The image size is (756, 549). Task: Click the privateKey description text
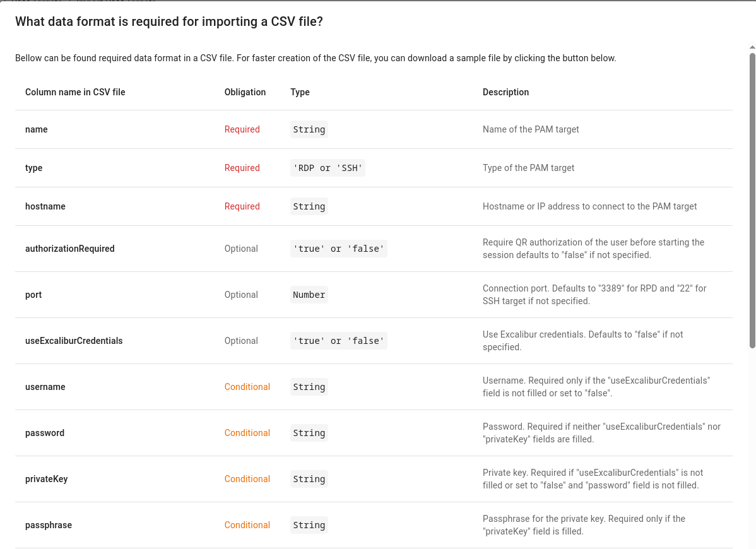tap(593, 478)
